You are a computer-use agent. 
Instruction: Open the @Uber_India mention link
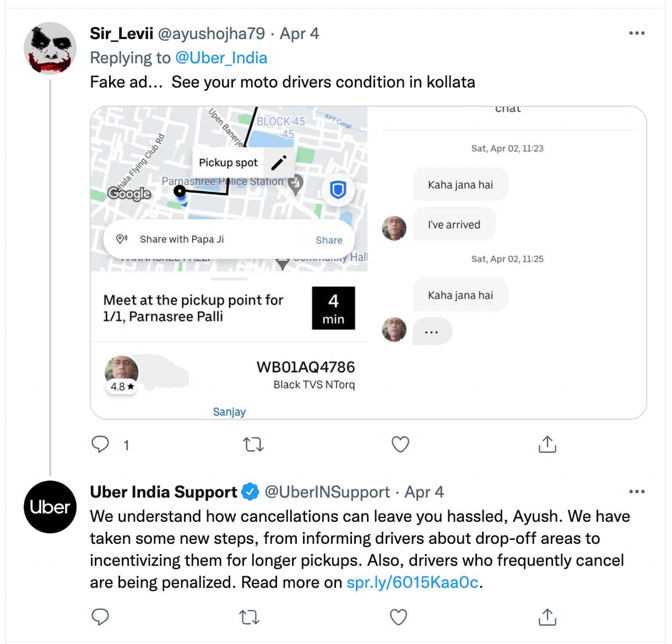tap(221, 58)
